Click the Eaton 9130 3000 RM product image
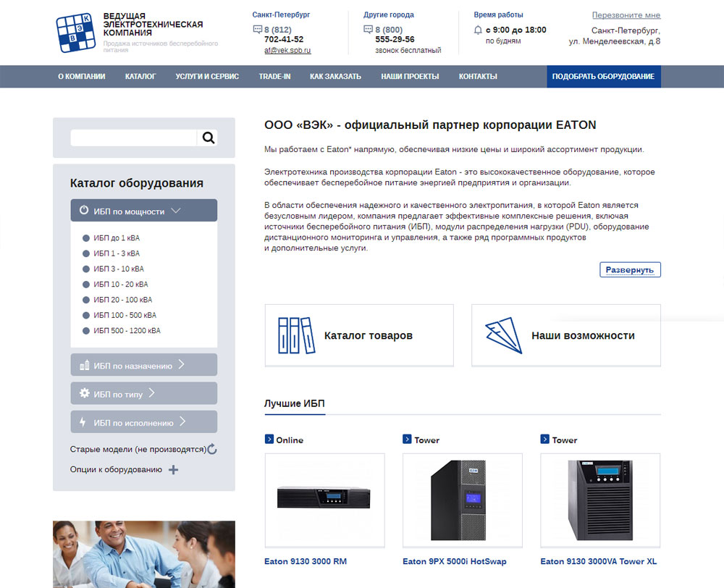This screenshot has height=588, width=724. click(324, 500)
